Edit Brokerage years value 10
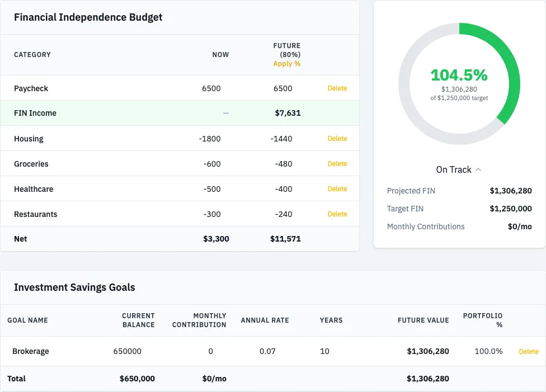 pos(324,351)
